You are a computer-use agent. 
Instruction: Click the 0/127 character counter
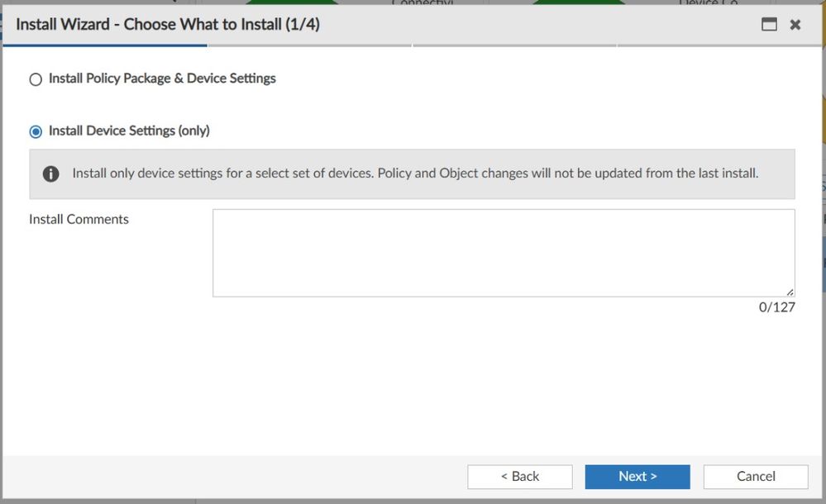(776, 308)
